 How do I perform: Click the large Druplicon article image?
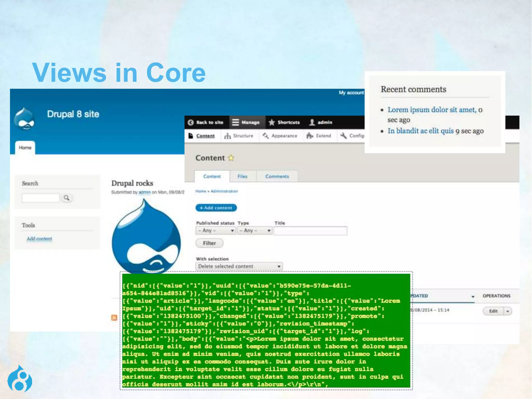pos(146,236)
